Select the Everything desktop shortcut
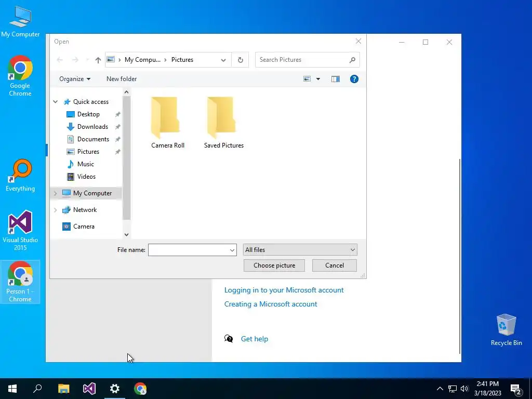Image resolution: width=532 pixels, height=399 pixels. tap(20, 176)
